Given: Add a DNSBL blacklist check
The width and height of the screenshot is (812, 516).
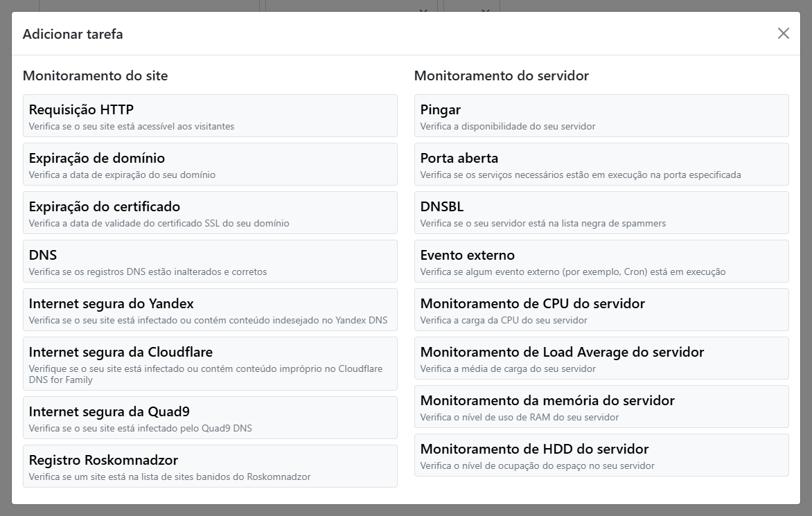Looking at the screenshot, I should pyautogui.click(x=601, y=213).
